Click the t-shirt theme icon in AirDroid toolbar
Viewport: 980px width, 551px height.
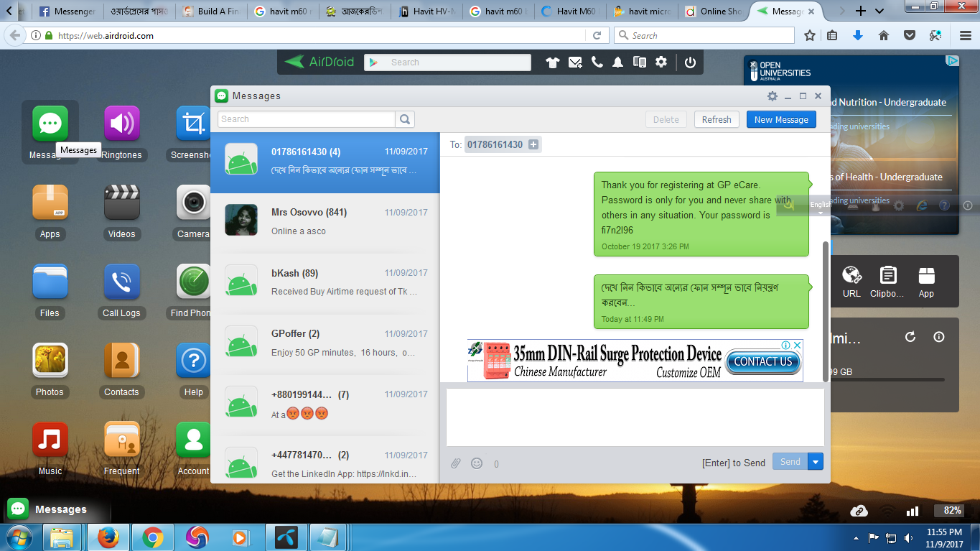coord(552,62)
